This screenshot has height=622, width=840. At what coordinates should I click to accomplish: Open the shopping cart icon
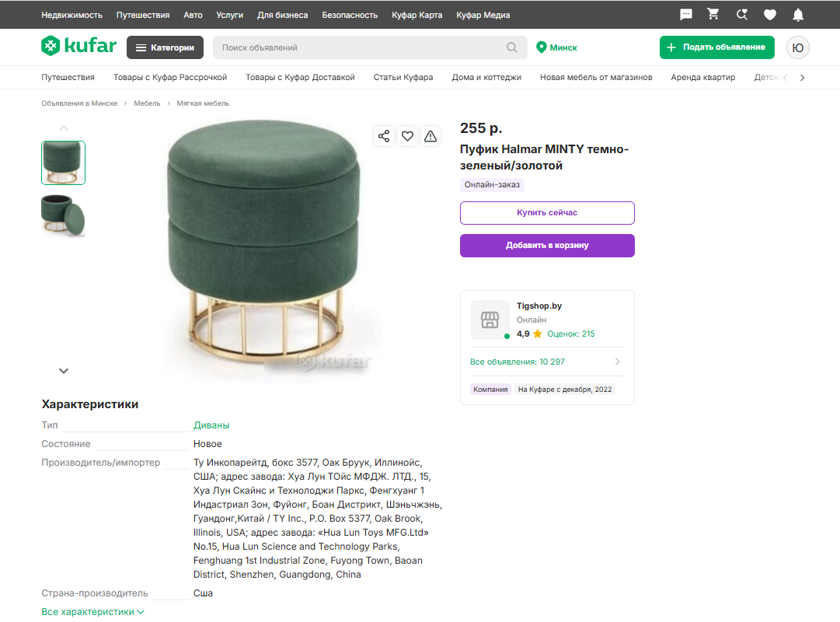(x=713, y=14)
